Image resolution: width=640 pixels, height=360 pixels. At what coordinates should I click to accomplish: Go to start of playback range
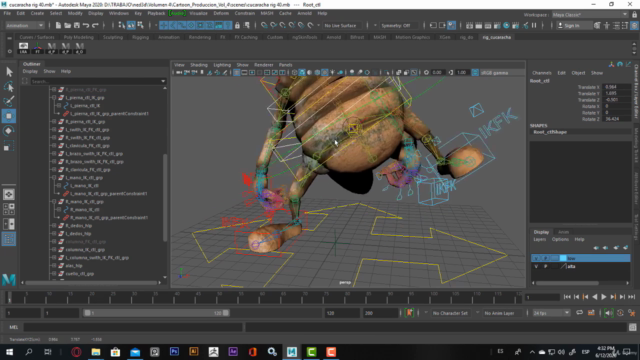(x=567, y=297)
